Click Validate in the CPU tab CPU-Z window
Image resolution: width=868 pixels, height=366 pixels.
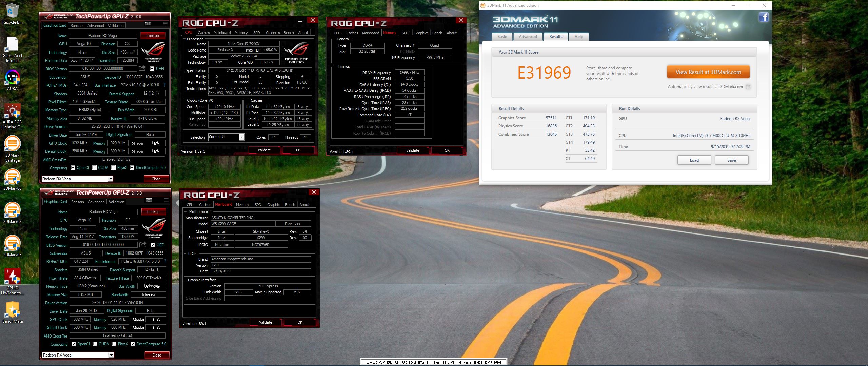coord(264,150)
